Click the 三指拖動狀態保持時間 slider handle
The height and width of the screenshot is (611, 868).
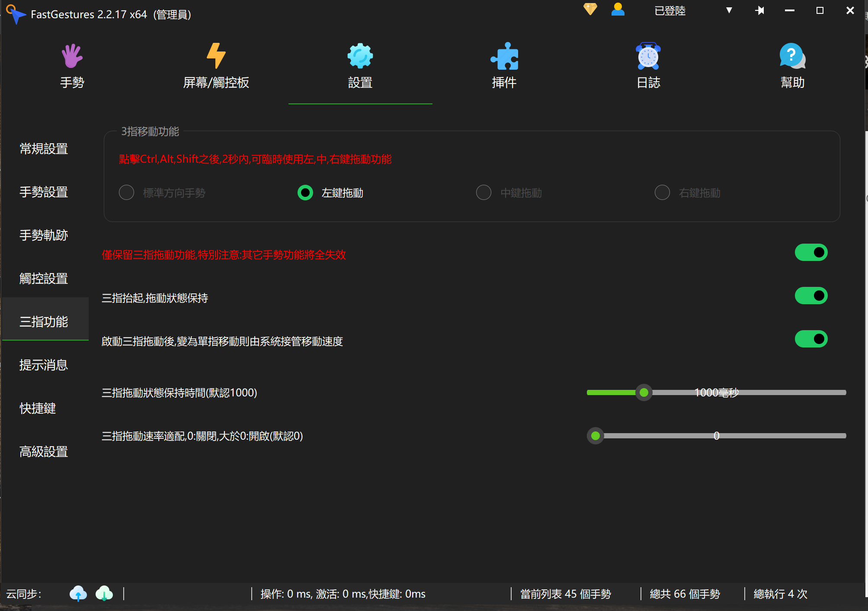pyautogui.click(x=644, y=392)
